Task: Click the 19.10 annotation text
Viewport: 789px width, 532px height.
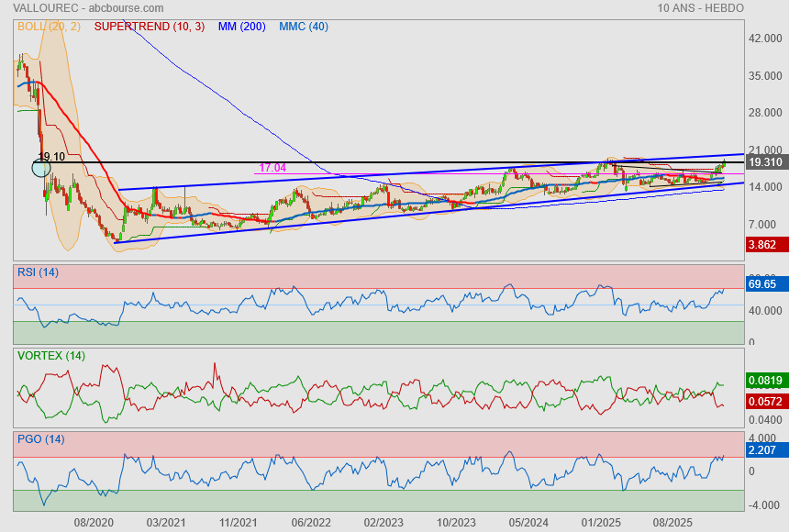Action: (x=51, y=157)
